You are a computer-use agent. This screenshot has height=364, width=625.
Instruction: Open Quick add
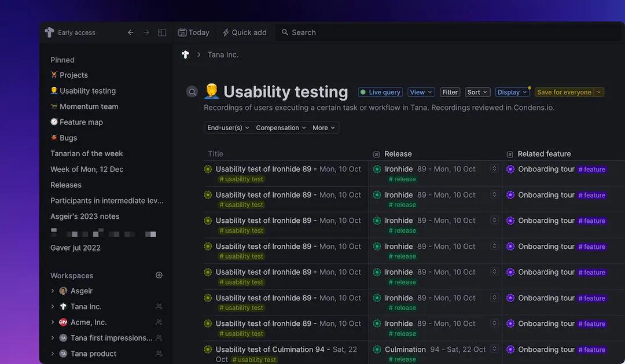pyautogui.click(x=244, y=32)
